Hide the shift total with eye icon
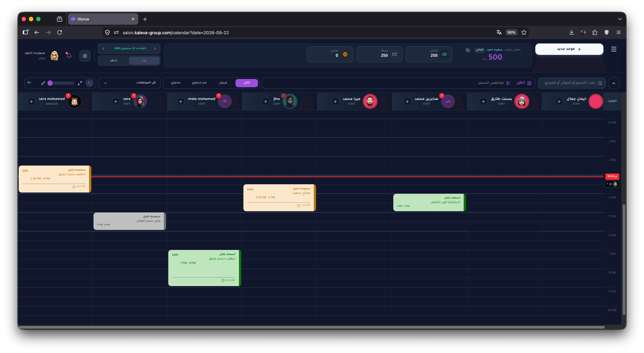Screen dimensions: 644x353 (x=468, y=50)
